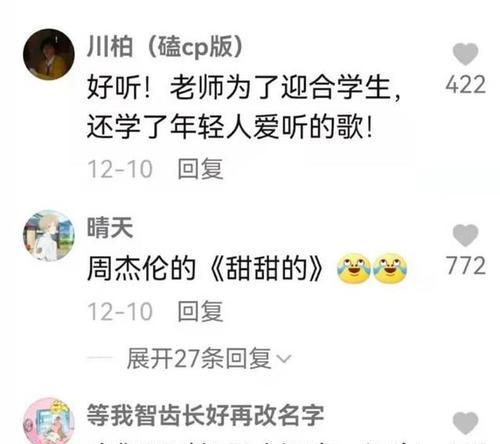The height and width of the screenshot is (444, 500).
Task: Click the 772 like count
Action: 465,266
